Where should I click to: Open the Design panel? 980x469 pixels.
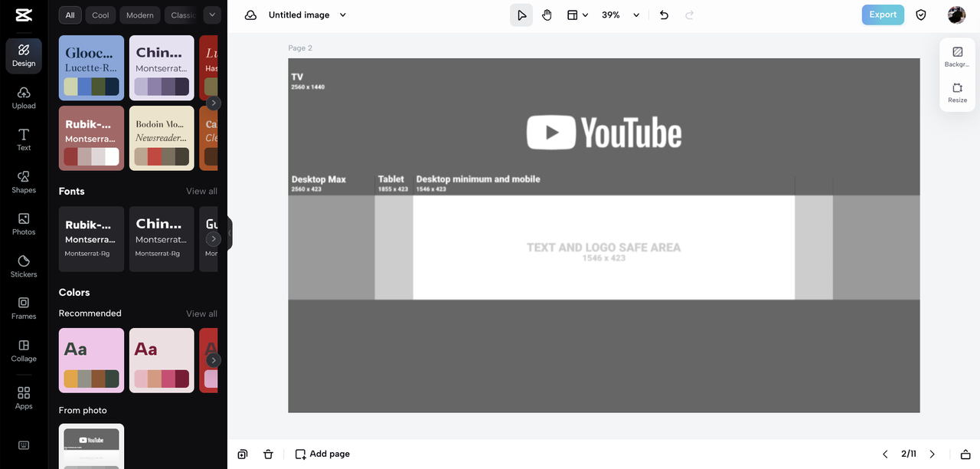(24, 56)
